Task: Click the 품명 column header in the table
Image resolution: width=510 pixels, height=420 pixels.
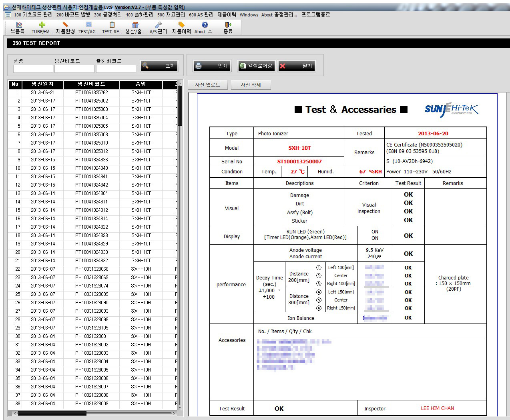Action: click(141, 84)
